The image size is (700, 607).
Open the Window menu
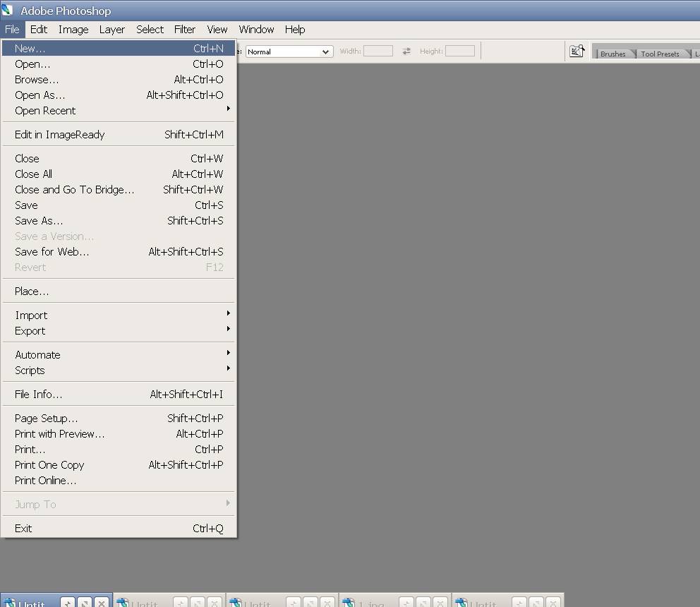click(256, 30)
